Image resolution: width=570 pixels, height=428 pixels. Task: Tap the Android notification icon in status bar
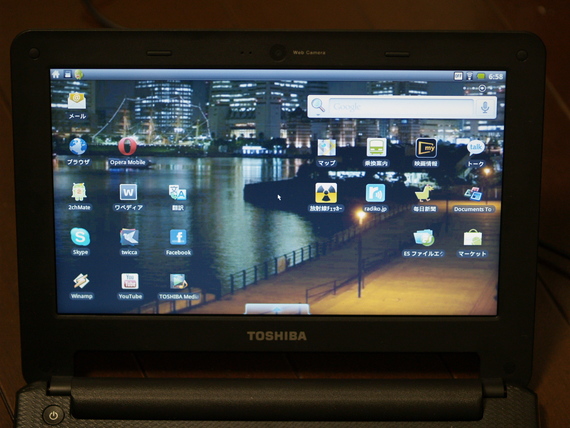coord(79,75)
